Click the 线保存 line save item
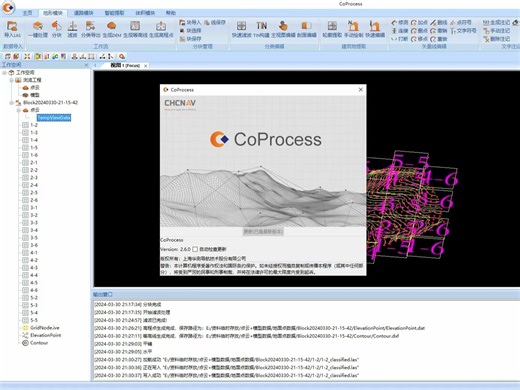This screenshot has width=520, height=390. click(215, 22)
